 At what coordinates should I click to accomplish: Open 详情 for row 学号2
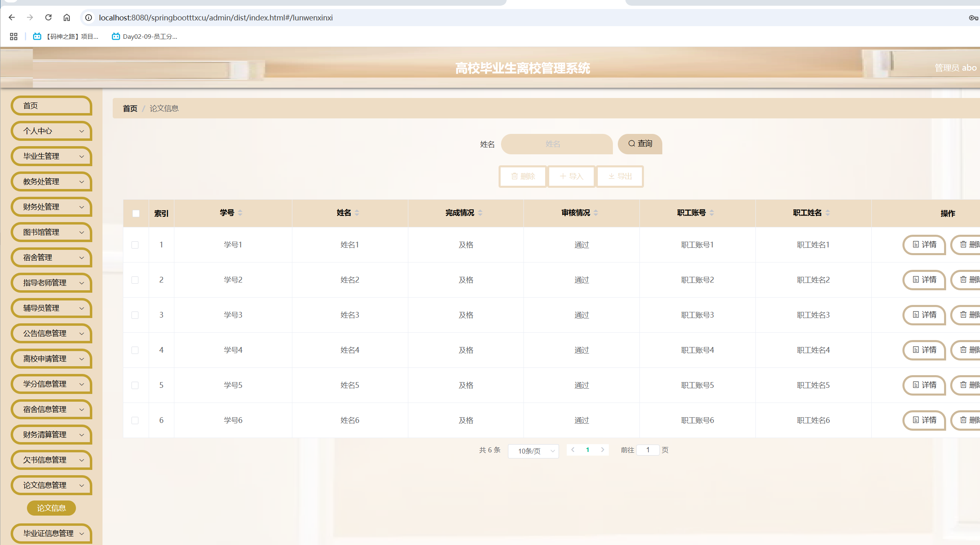tap(924, 280)
